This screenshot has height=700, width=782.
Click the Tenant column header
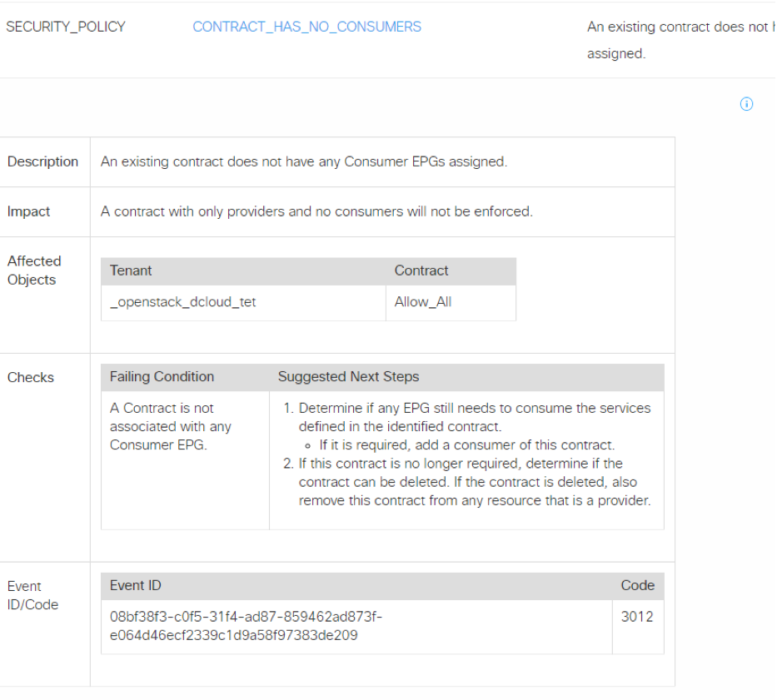click(x=131, y=271)
